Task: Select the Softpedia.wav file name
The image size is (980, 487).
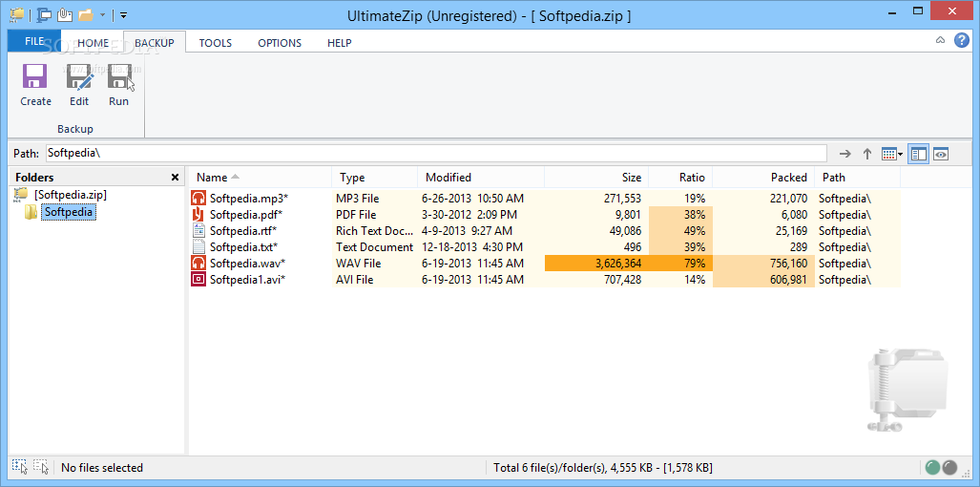Action: point(248,264)
